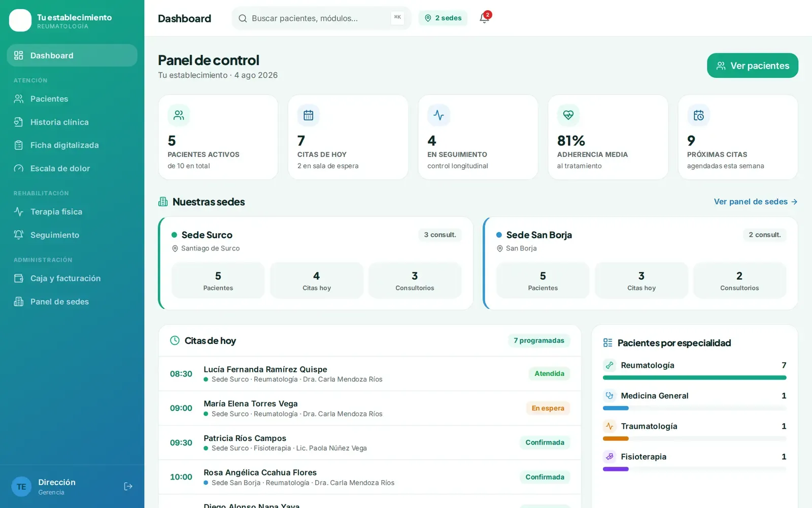Click the Medicina General progress bar
This screenshot has width=812, height=508.
(695, 408)
